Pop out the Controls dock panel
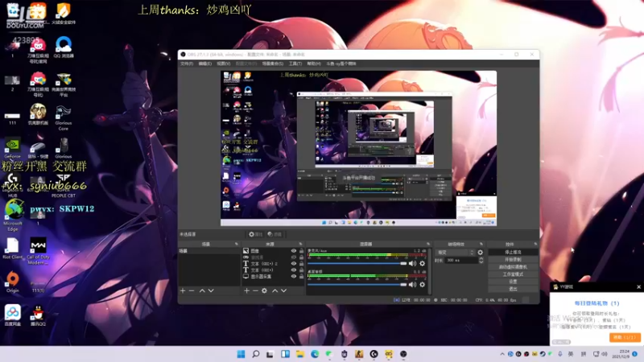This screenshot has width=644, height=362. (535, 244)
